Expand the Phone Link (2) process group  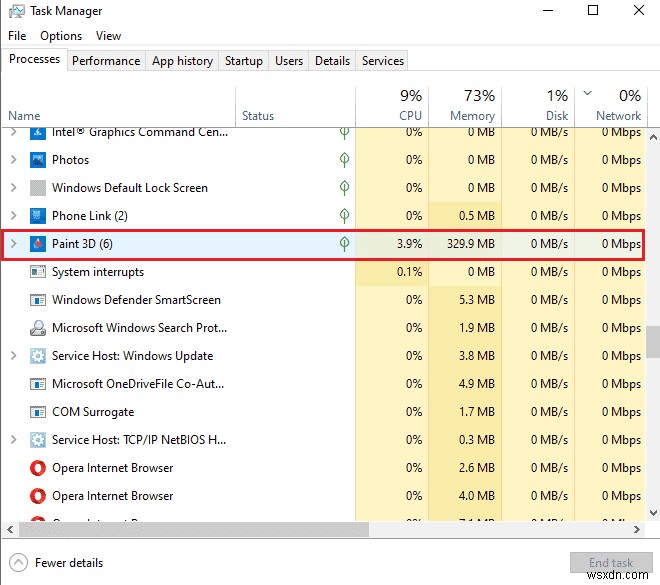[x=13, y=216]
